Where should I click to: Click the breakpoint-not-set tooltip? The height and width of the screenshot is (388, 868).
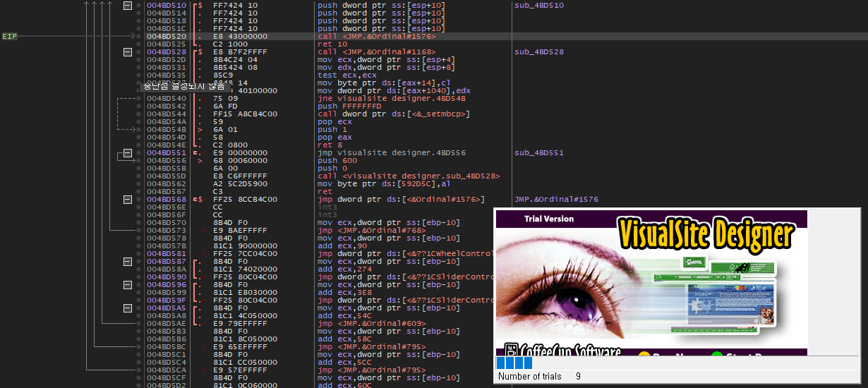point(184,86)
